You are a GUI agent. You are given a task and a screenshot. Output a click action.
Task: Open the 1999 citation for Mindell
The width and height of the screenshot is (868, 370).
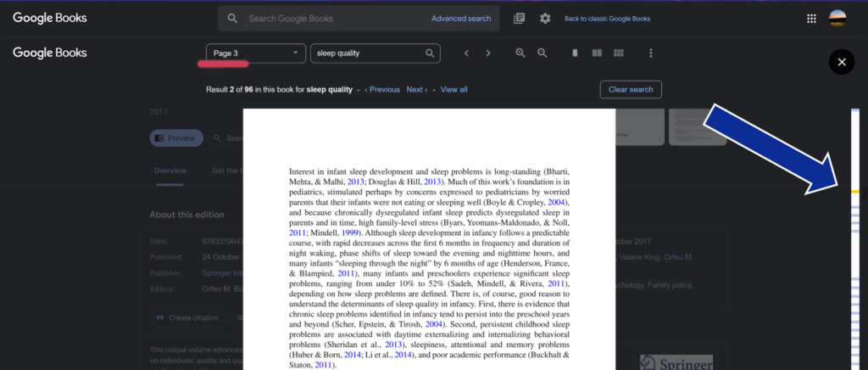[350, 233]
